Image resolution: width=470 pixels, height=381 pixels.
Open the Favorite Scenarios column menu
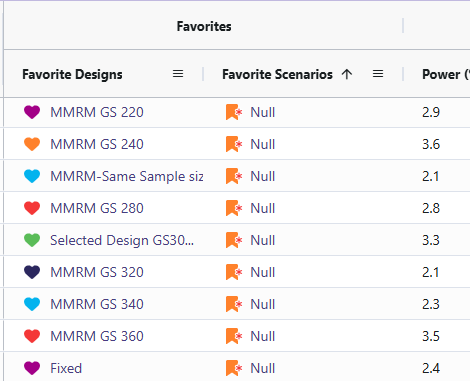378,74
